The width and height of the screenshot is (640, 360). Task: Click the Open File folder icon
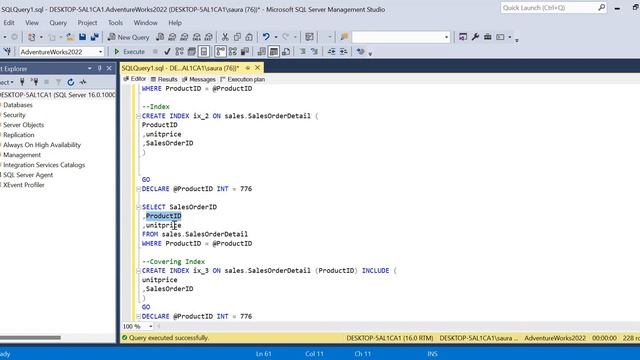(70, 37)
